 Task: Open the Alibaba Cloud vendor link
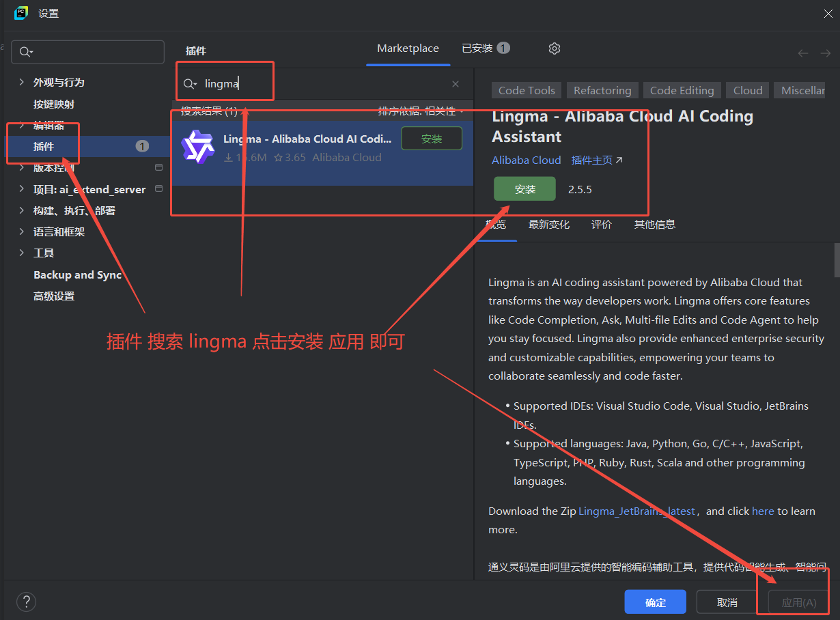tap(527, 160)
